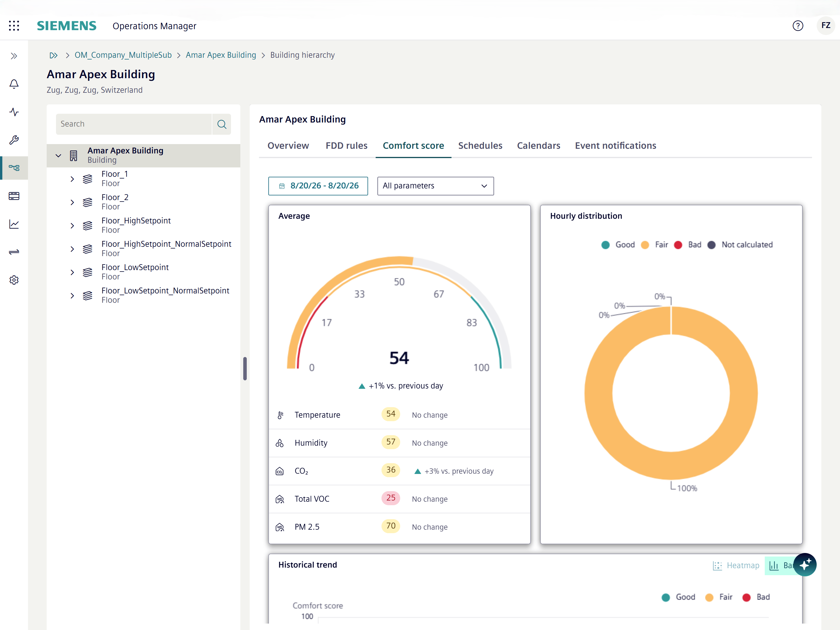Click the activity pulse sidebar icon

point(14,112)
